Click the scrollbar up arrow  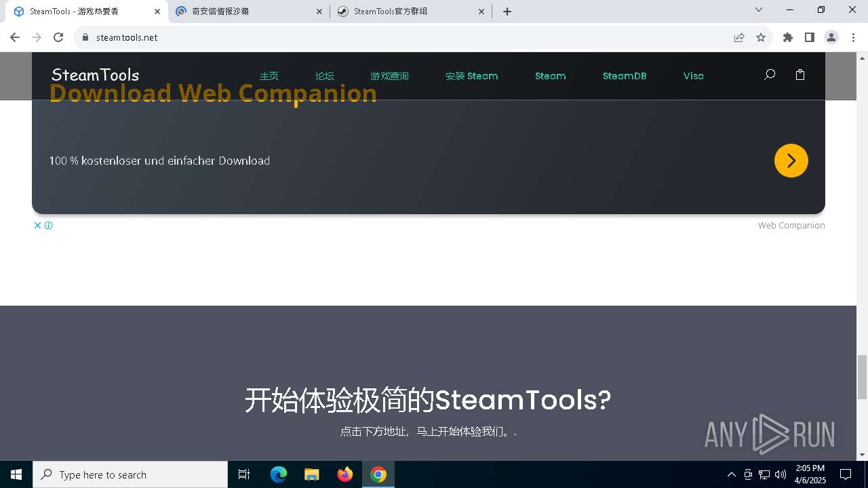[863, 57]
